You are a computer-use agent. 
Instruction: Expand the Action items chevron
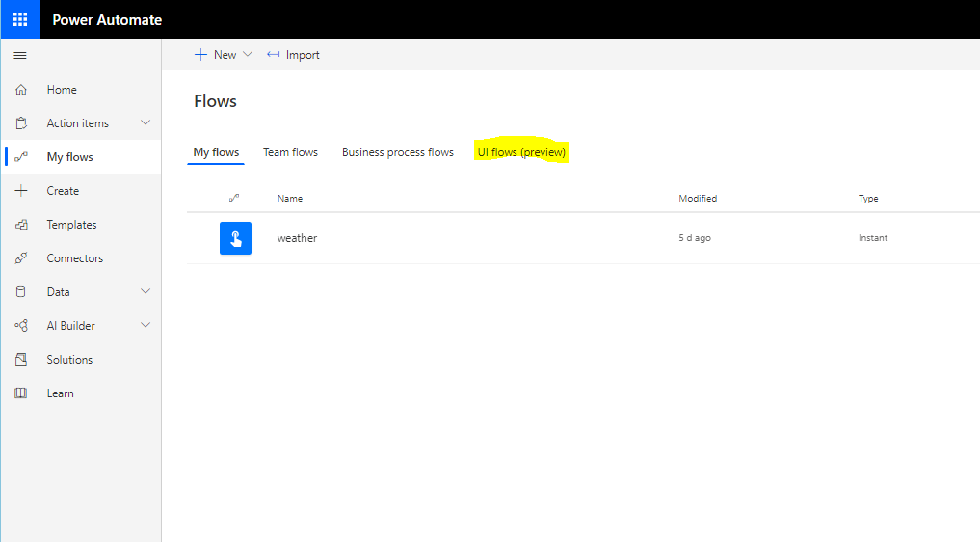coord(146,122)
